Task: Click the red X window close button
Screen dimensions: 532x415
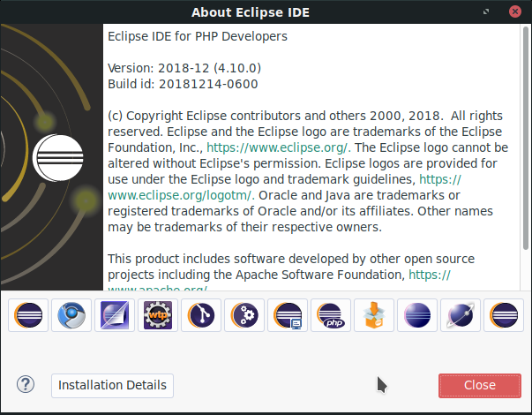Action: coord(515,11)
